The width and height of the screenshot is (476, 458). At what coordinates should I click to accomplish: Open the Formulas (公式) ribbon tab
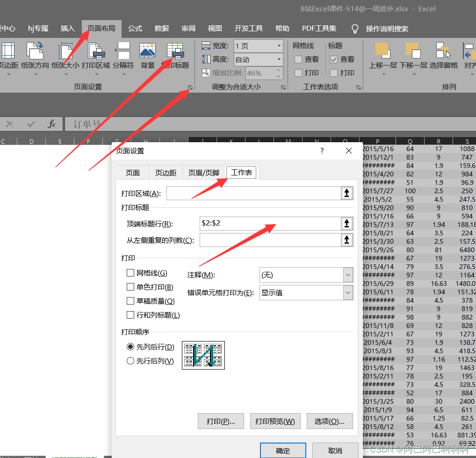click(135, 29)
